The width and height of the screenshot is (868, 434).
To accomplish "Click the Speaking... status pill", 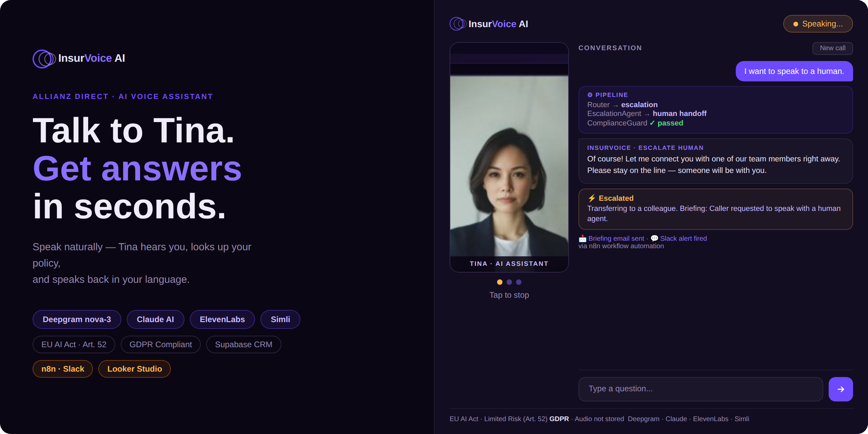I will (818, 24).
